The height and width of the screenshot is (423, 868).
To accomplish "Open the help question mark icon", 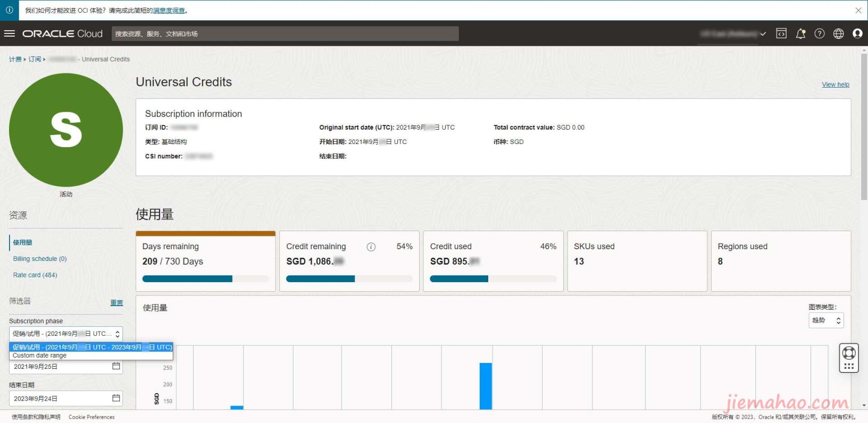I will pyautogui.click(x=820, y=33).
